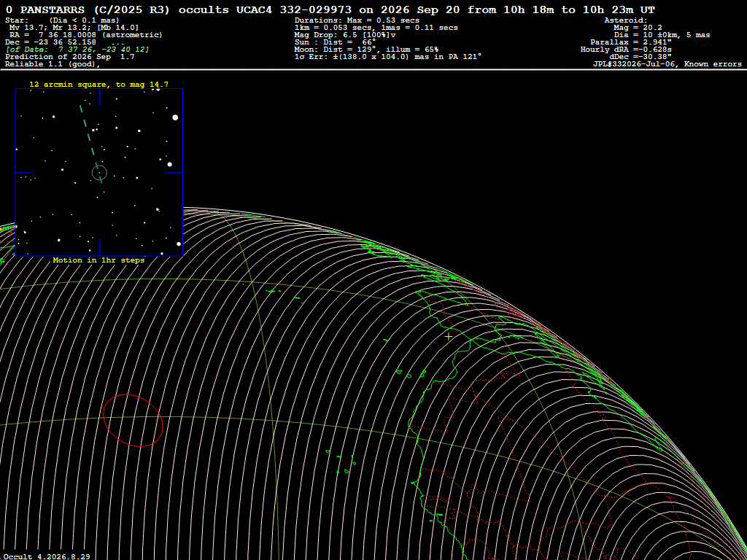Open the star chart inset thumbnail

point(99,172)
